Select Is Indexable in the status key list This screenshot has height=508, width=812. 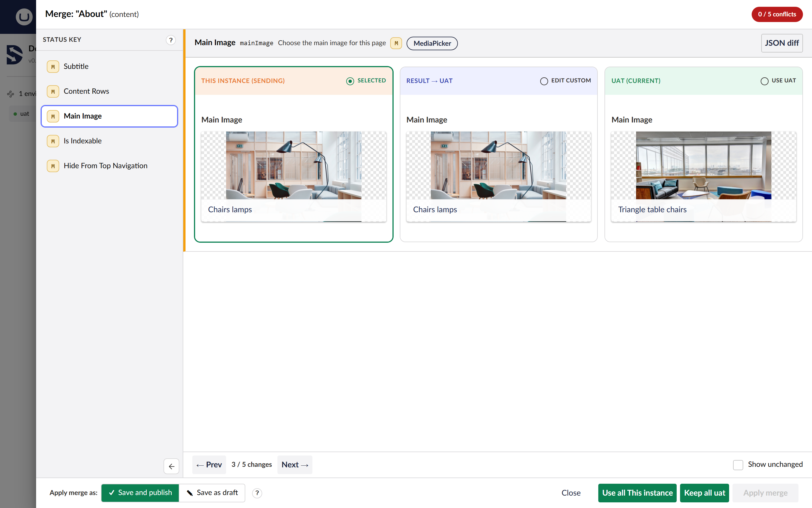109,141
